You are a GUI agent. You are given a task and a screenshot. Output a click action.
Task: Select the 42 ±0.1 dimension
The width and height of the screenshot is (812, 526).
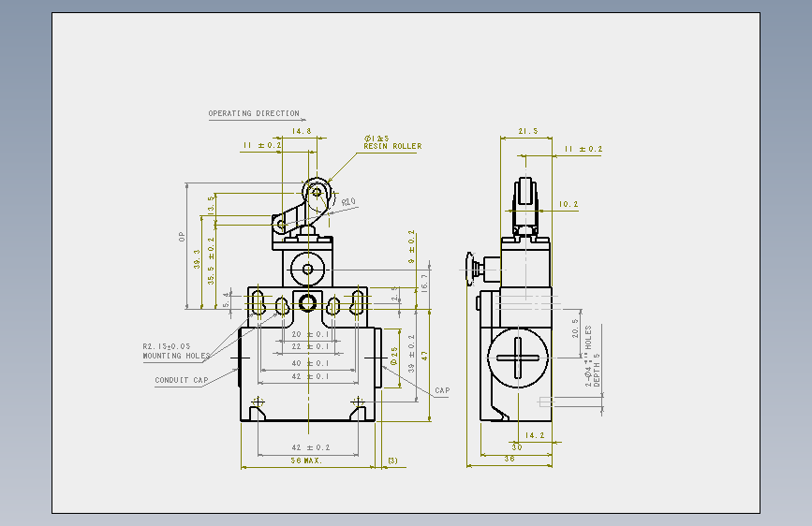click(310, 376)
